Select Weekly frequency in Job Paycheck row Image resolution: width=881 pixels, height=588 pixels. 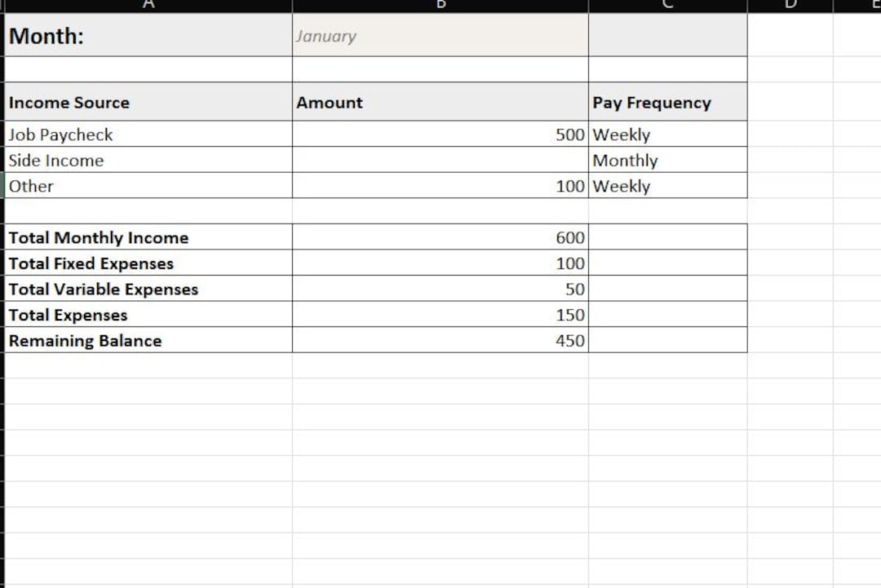click(x=668, y=135)
